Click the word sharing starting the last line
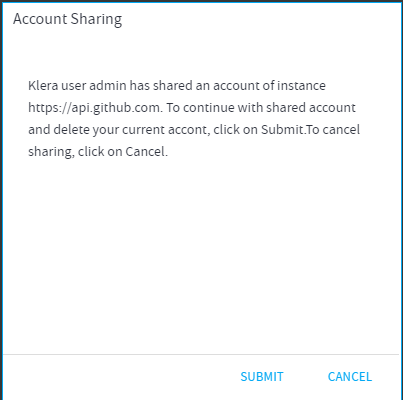 tap(51, 152)
